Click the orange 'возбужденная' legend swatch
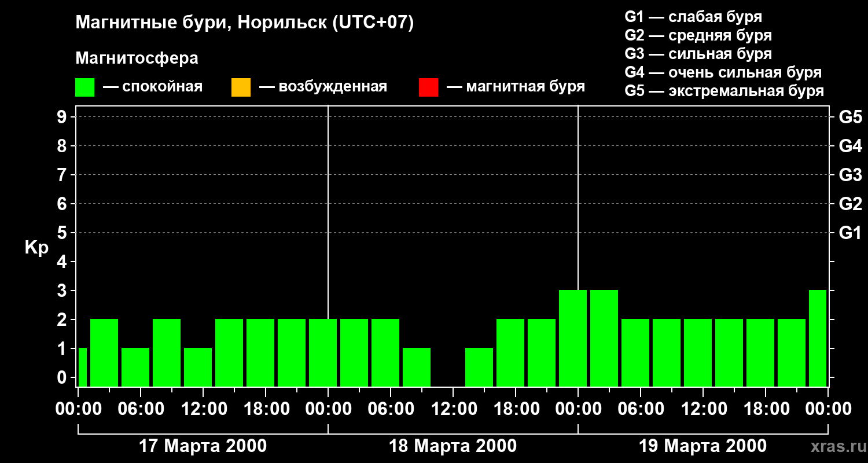Viewport: 868px width, 463px height. point(241,87)
